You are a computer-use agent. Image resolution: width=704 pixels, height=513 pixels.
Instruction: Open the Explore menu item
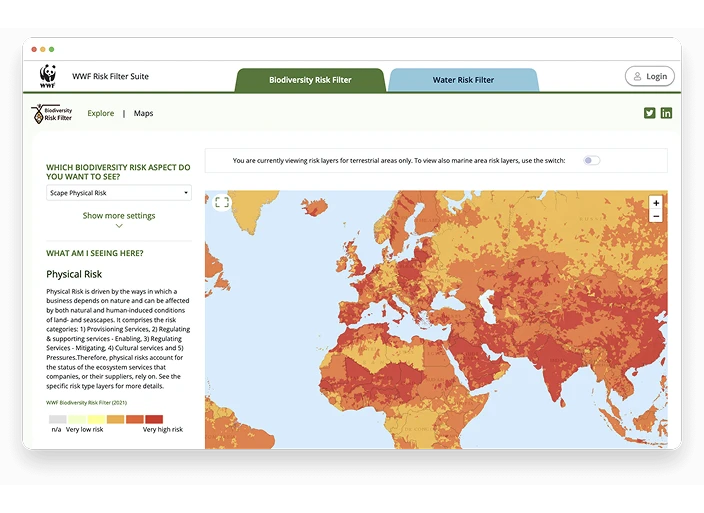[101, 113]
